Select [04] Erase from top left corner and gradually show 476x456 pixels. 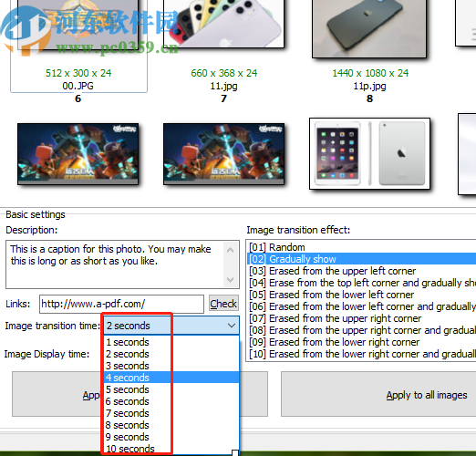coord(361,283)
